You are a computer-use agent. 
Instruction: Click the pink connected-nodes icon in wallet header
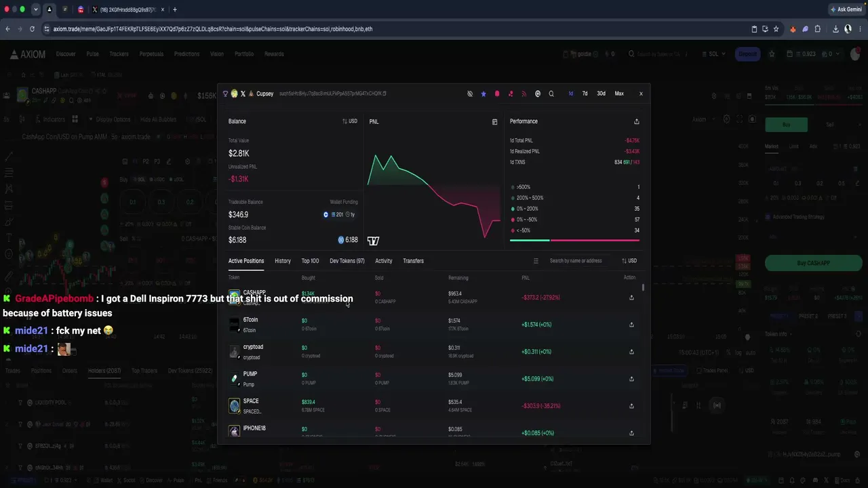click(511, 94)
